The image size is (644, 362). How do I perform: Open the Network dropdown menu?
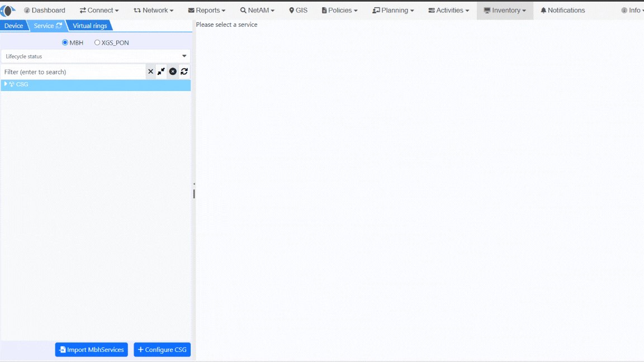(154, 10)
